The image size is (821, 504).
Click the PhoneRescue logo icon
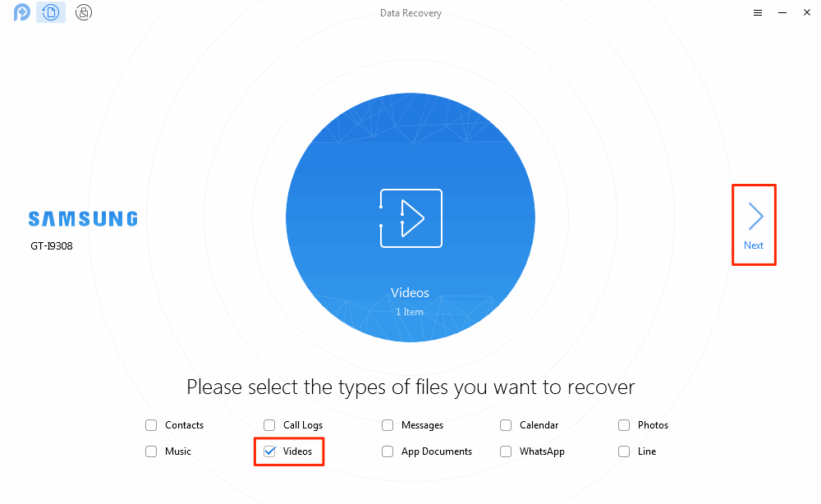(22, 12)
